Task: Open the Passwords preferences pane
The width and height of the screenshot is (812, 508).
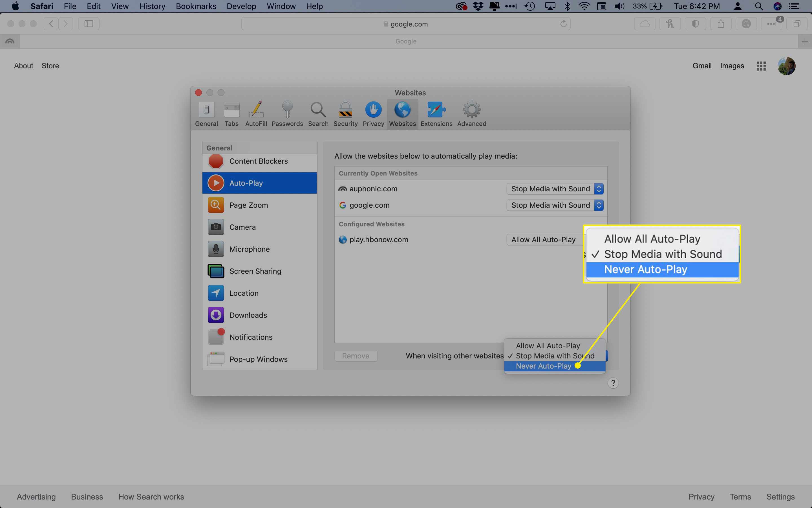Action: [287, 114]
